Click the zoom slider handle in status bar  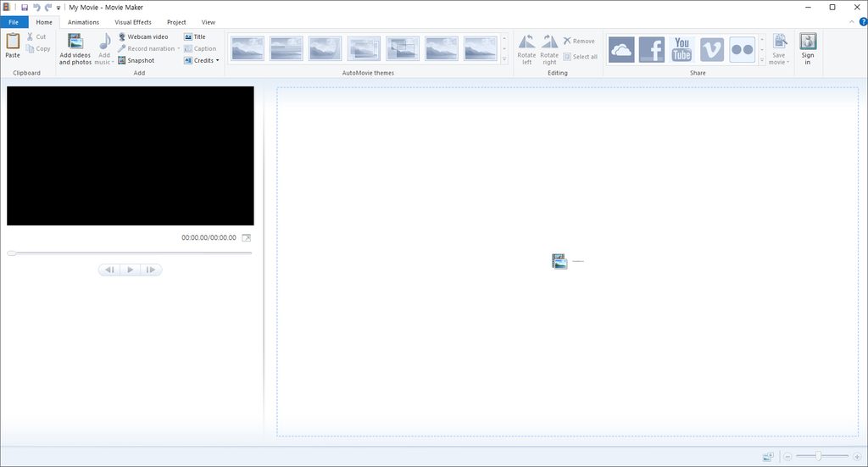pyautogui.click(x=818, y=456)
